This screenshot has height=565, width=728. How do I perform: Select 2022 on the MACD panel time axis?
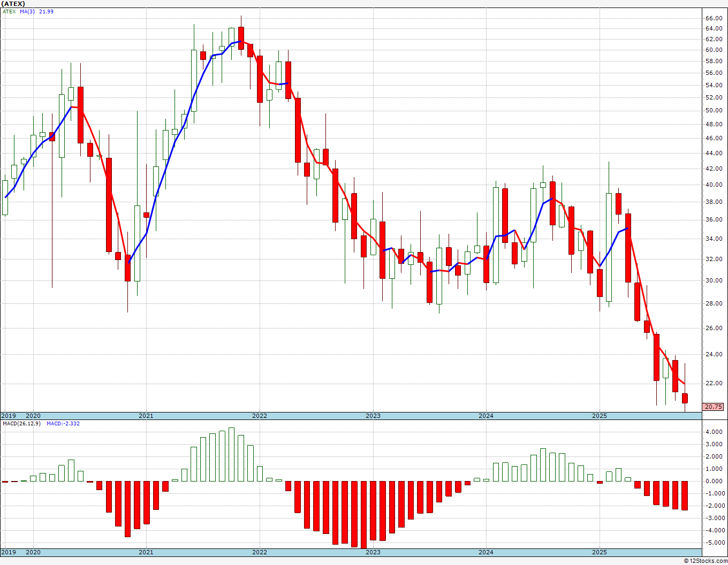(260, 552)
